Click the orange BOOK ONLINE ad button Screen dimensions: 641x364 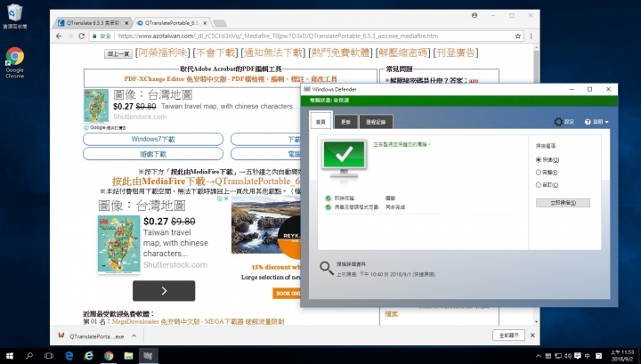pos(287,294)
